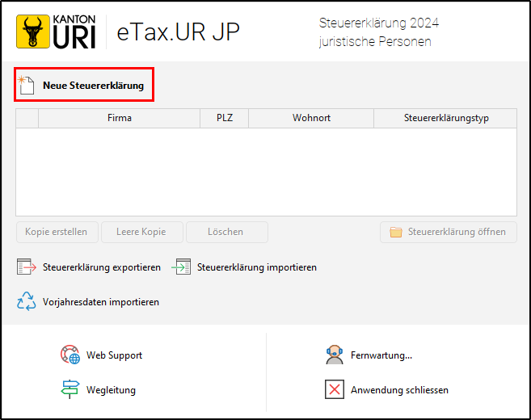
Task: Click the Kopie erstellen button
Action: click(57, 232)
